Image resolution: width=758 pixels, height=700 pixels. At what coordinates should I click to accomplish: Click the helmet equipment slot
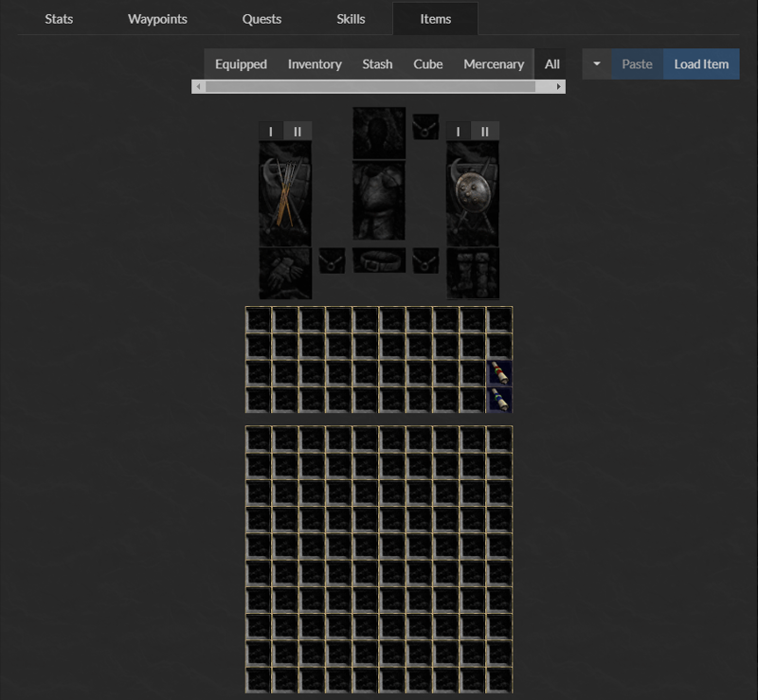click(379, 133)
